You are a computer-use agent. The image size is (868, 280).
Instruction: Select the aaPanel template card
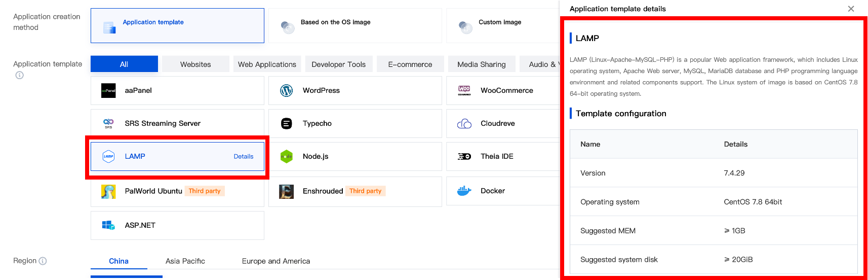tap(177, 90)
